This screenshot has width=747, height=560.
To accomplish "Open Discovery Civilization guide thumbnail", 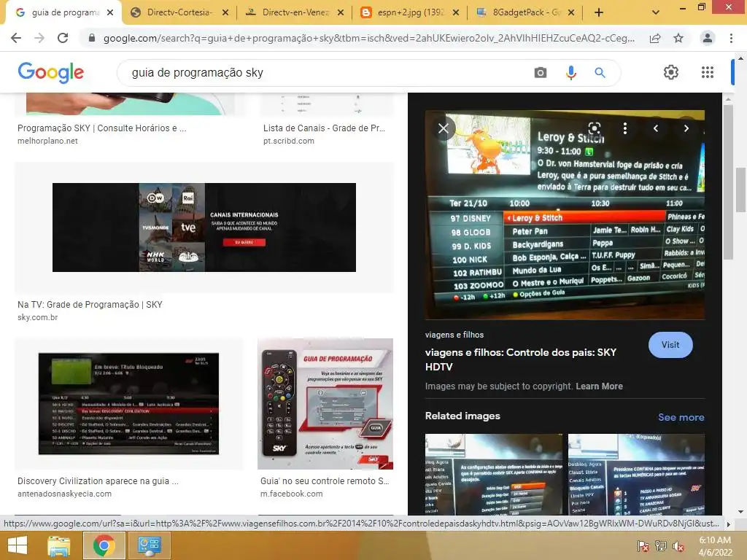I will click(128, 403).
